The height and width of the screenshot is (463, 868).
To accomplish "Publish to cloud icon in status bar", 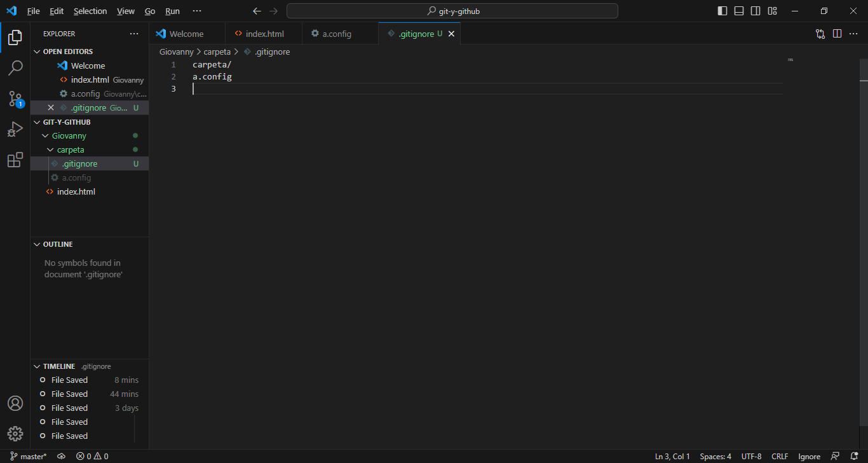I will [61, 456].
